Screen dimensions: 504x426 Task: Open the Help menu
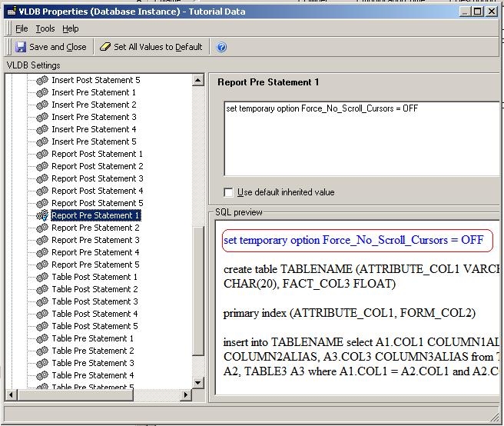(71, 28)
